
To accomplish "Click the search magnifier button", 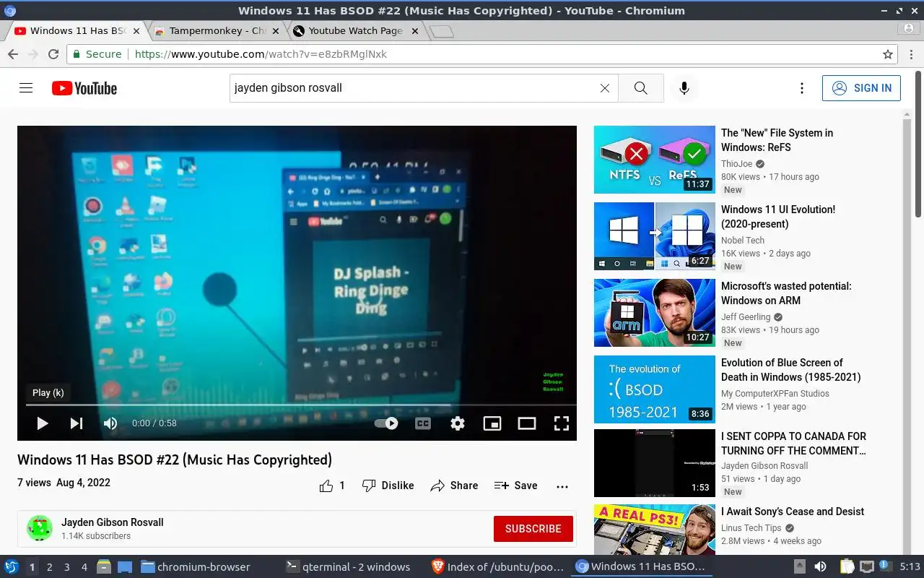I will 641,88.
